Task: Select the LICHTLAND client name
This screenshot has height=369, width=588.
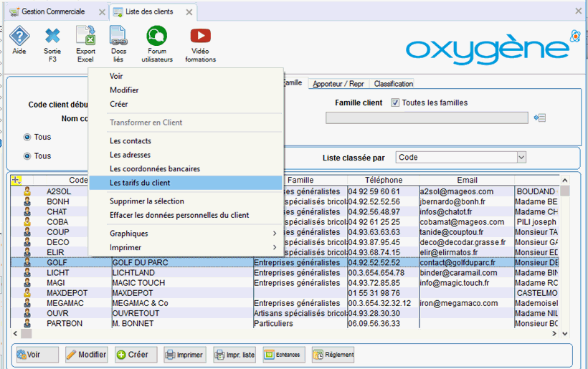Action: [133, 273]
